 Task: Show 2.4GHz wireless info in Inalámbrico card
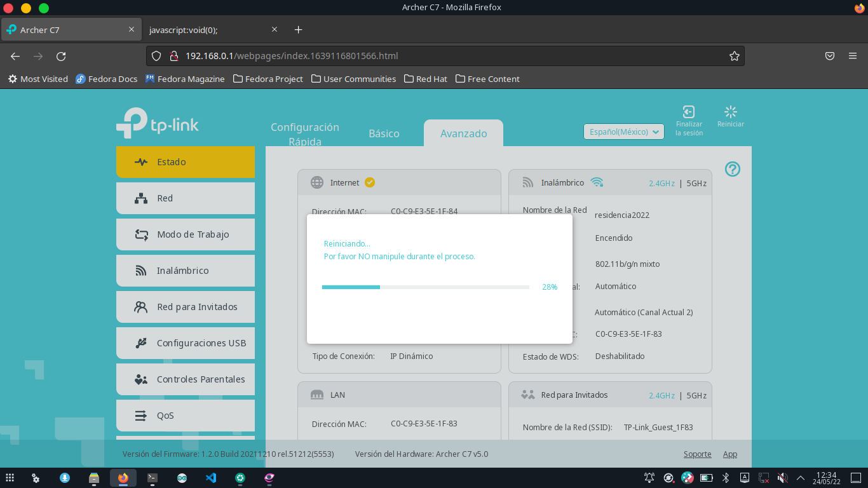pyautogui.click(x=661, y=183)
